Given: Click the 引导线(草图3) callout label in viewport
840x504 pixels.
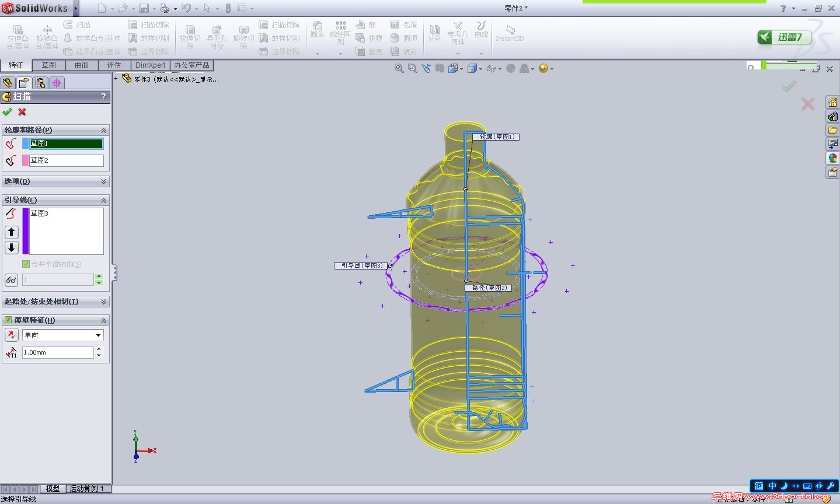Looking at the screenshot, I should pyautogui.click(x=361, y=265).
